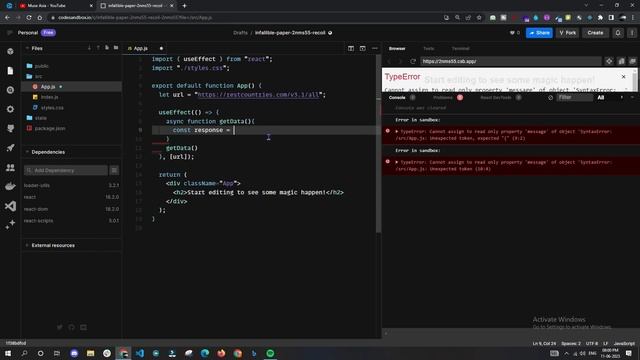The width and height of the screenshot is (640, 360).
Task: Expand first TypeError console entry arrow
Action: coord(396,131)
